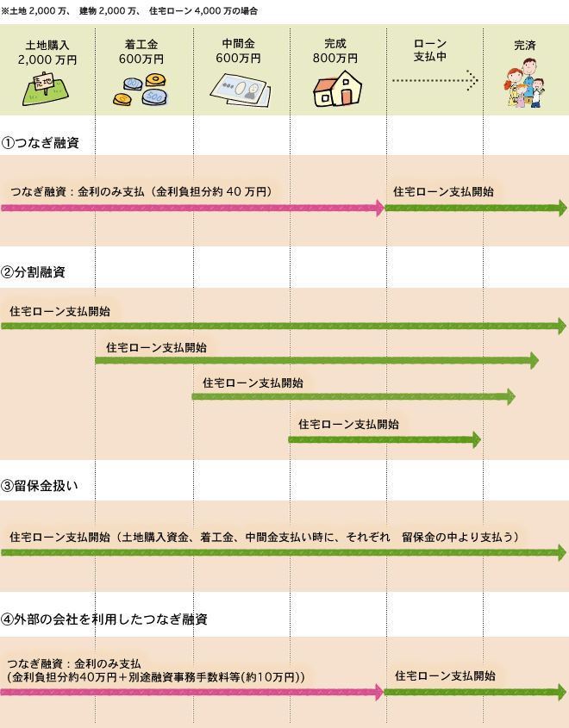Click the banknotes icon under 中間金
The width and height of the screenshot is (569, 728).
[x=241, y=90]
